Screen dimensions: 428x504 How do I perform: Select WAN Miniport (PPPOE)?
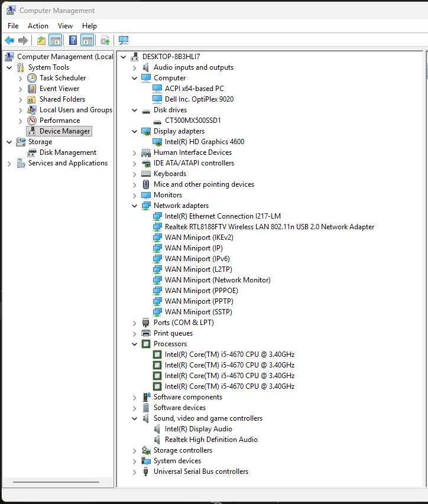202,291
